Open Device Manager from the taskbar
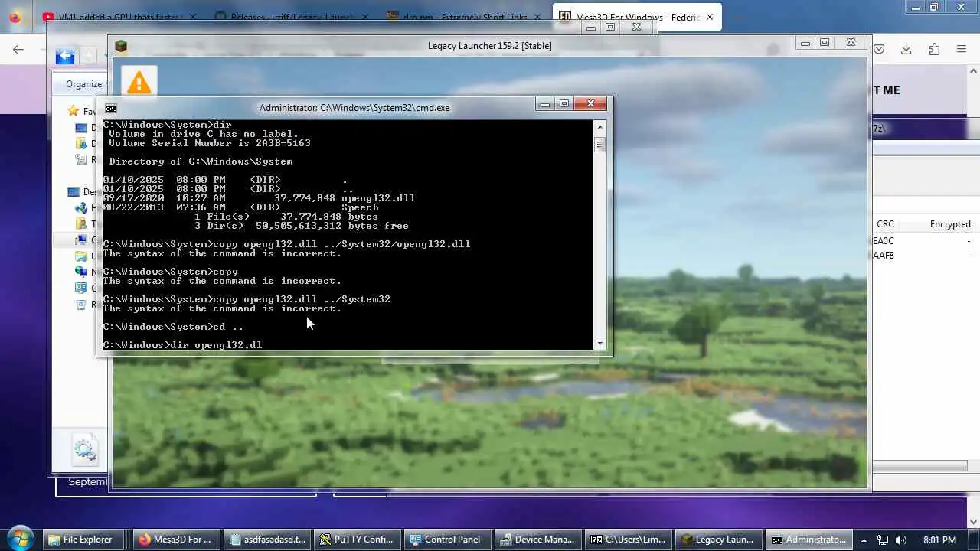The image size is (980, 551). click(x=537, y=540)
